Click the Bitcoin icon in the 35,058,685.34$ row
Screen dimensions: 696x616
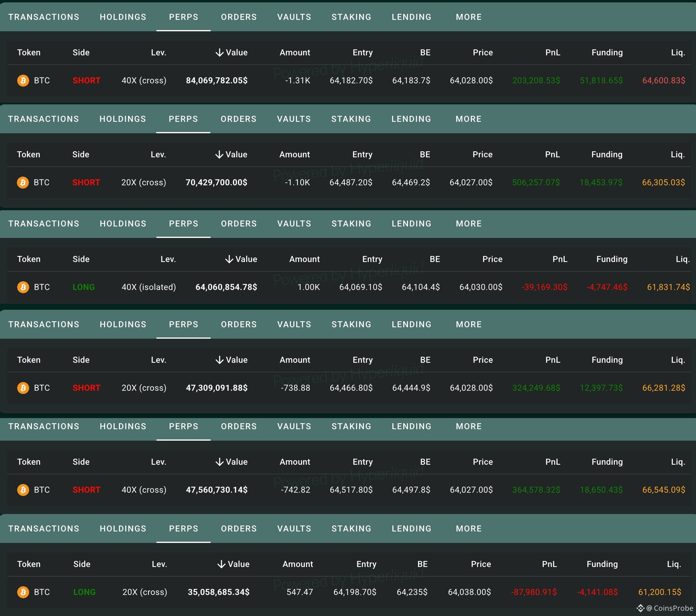[x=23, y=592]
